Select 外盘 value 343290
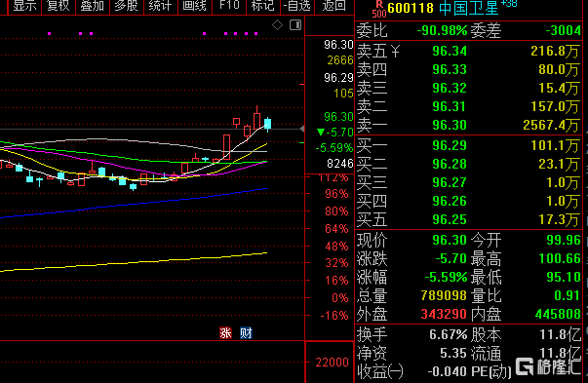Viewport: 588px width, 383px height. 444,314
